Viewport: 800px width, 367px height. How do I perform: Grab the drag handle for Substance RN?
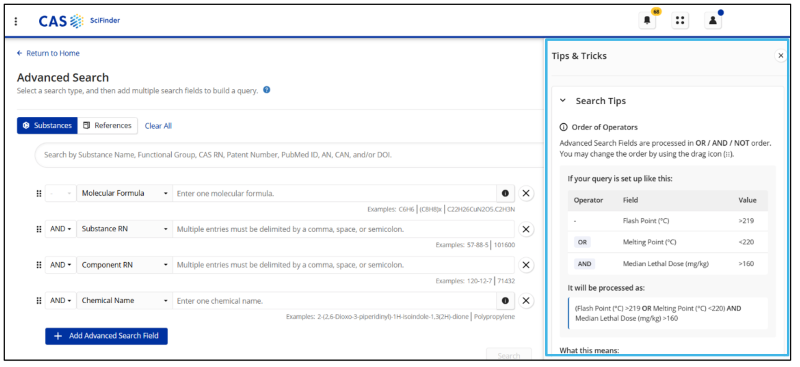coord(39,229)
